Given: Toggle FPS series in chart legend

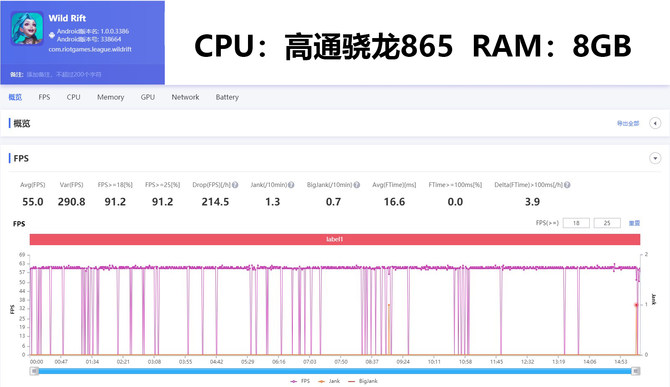Looking at the screenshot, I should tap(300, 381).
